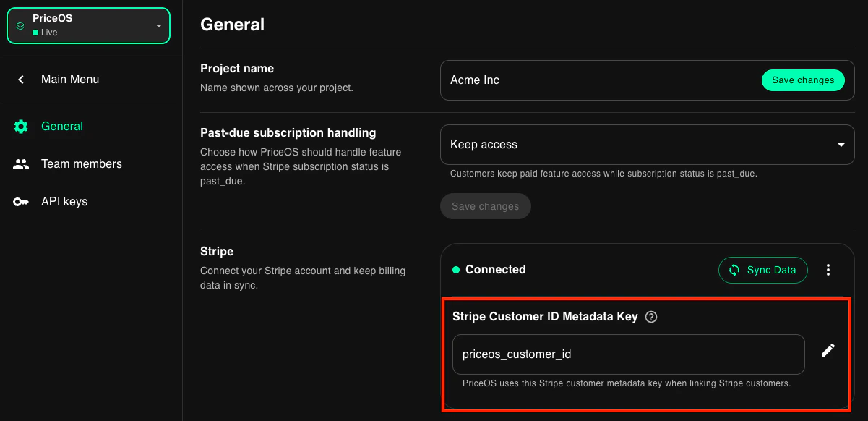
Task: Click the General gear icon in sidebar
Action: [21, 127]
